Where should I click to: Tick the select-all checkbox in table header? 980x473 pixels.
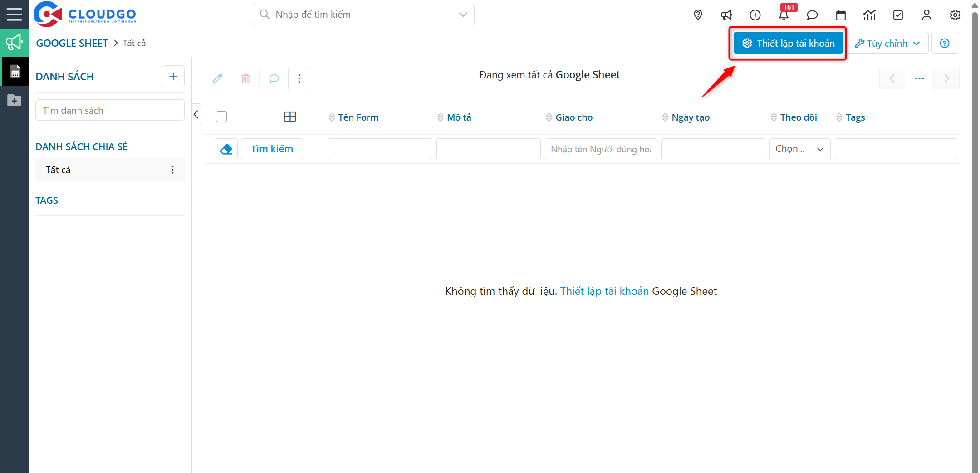[221, 116]
